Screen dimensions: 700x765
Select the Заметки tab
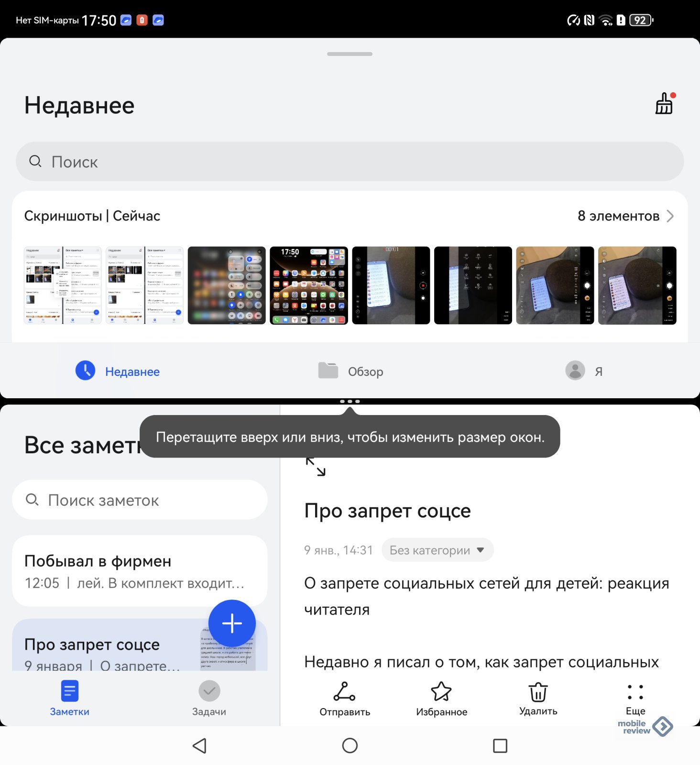point(70,698)
